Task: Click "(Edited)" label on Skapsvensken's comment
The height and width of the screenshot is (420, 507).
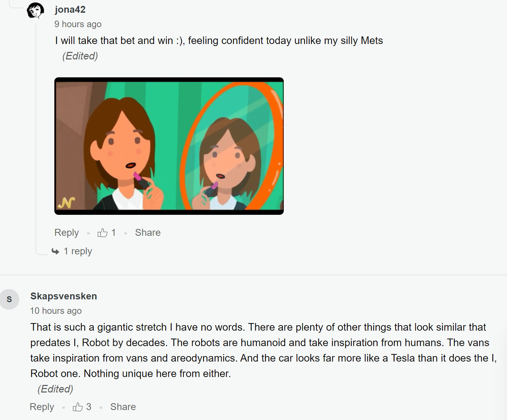Action: 55,389
